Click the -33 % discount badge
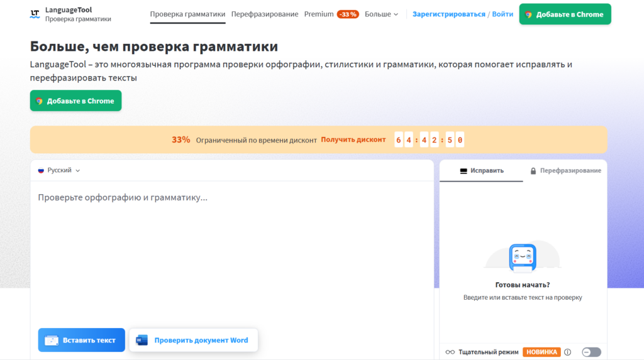 point(348,14)
